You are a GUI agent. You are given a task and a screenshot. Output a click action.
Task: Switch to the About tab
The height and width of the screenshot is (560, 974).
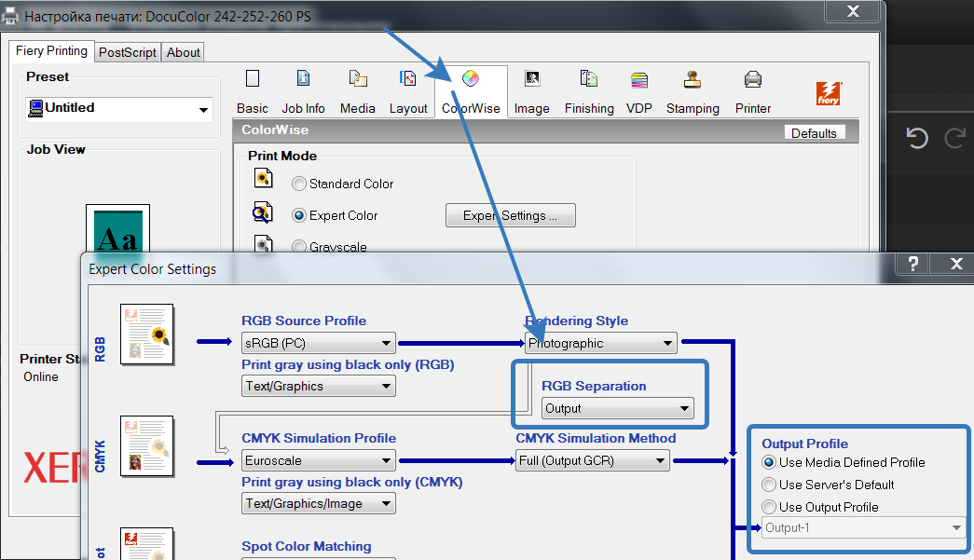coord(184,52)
